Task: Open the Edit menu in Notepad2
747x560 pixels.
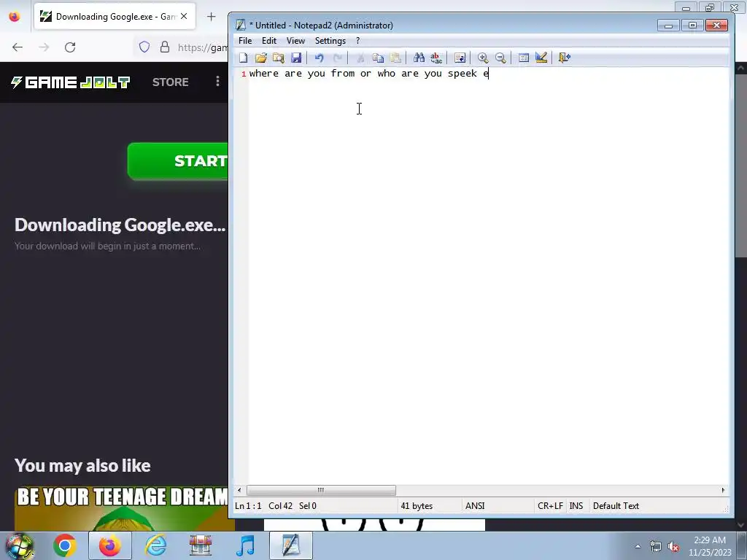Action: (269, 41)
